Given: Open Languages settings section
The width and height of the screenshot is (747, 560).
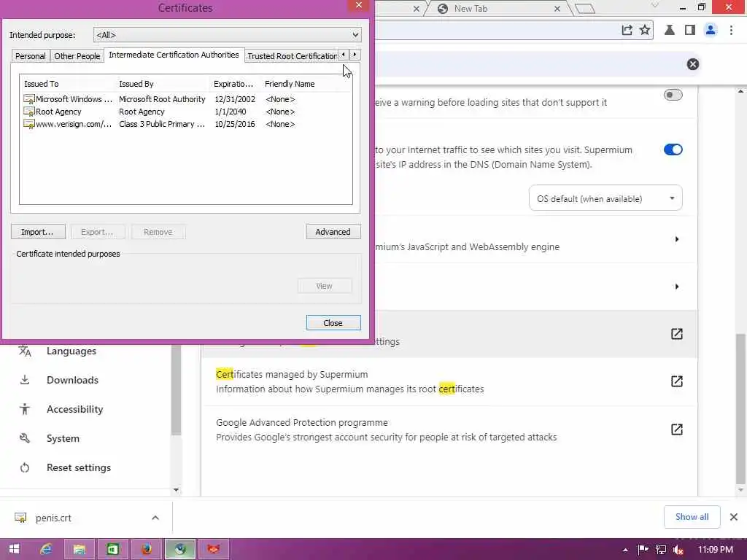Looking at the screenshot, I should pos(71,351).
